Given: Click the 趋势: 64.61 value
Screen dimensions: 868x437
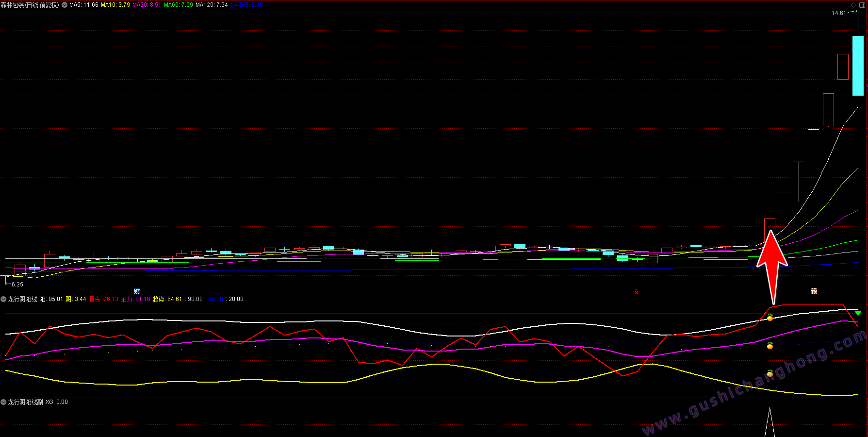Looking at the screenshot, I should pos(167,299).
